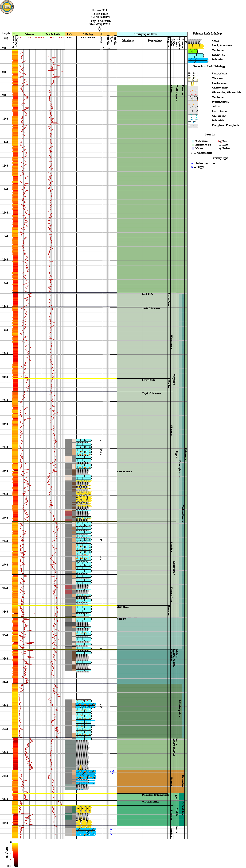This screenshot has height=868, width=246.
Task: Click the Rock Column sub-header
Action: [88, 37]
